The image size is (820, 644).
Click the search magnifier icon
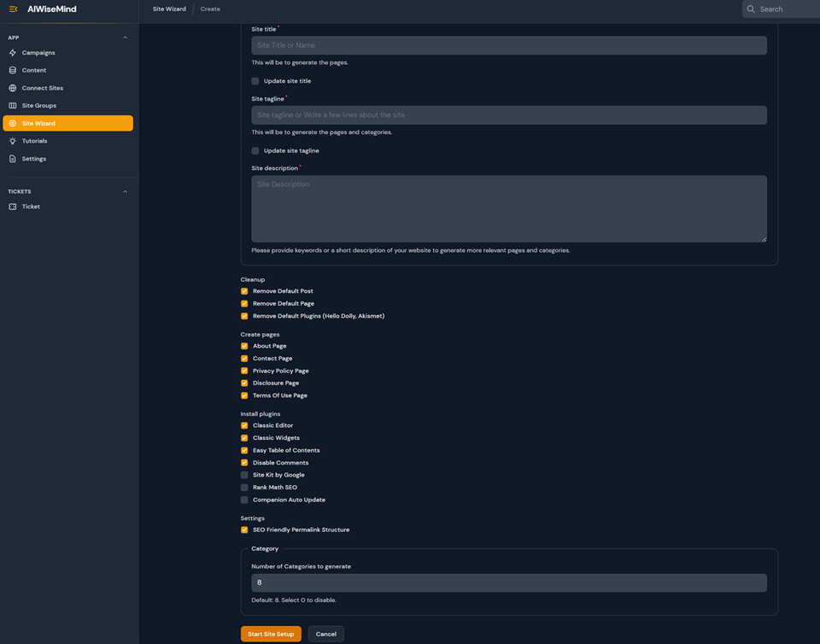coord(751,9)
